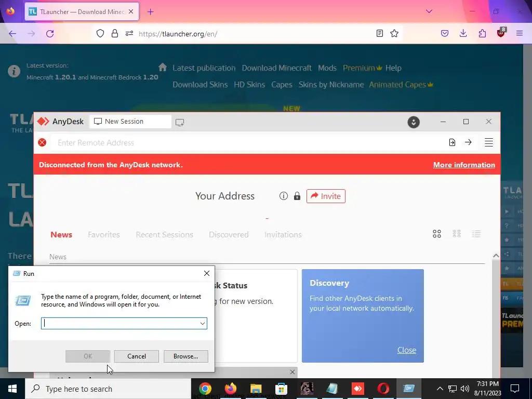Open a new Firefox tab
This screenshot has width=532, height=399.
click(x=150, y=11)
